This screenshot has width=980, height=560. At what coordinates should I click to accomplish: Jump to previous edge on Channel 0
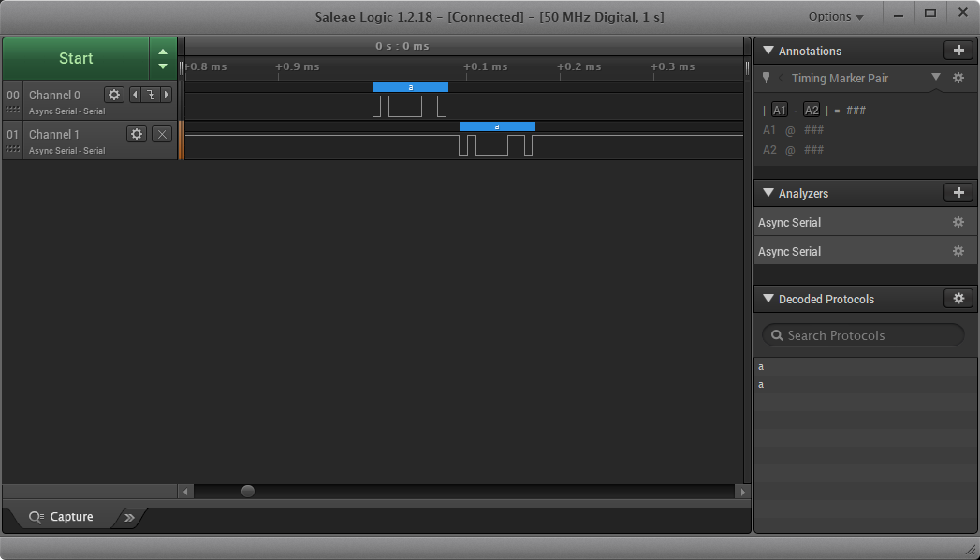point(135,95)
